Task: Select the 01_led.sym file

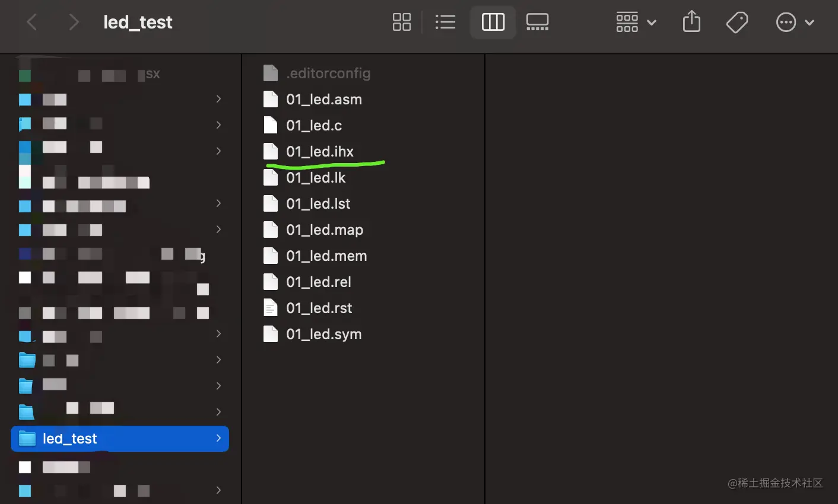Action: coord(323,334)
